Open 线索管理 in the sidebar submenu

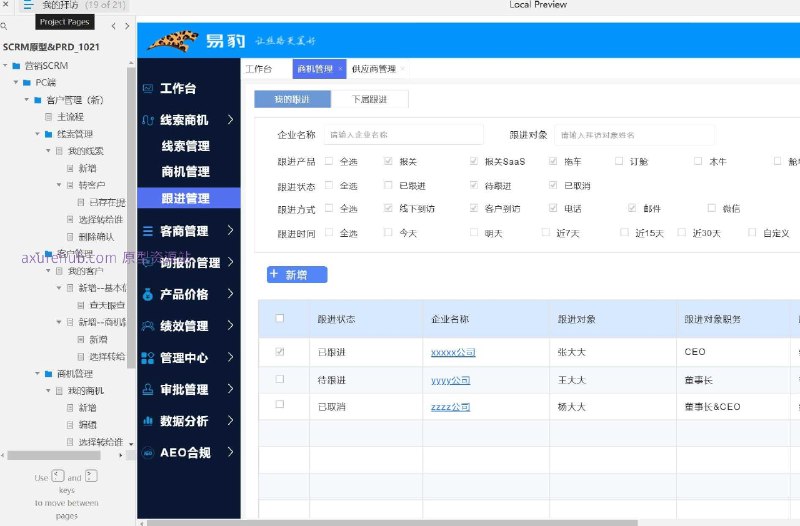[x=186, y=146]
